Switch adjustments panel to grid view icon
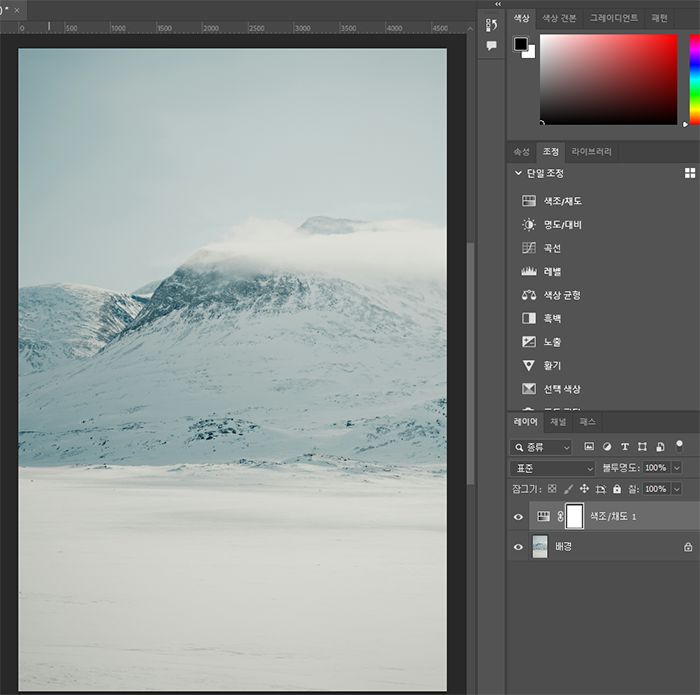This screenshot has height=695, width=700. pyautogui.click(x=690, y=173)
